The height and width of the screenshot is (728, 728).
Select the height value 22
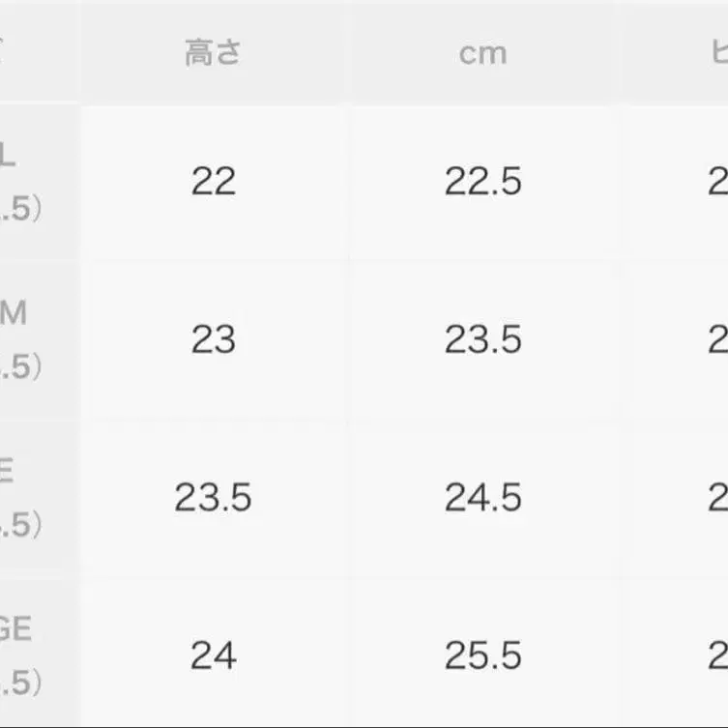click(213, 181)
